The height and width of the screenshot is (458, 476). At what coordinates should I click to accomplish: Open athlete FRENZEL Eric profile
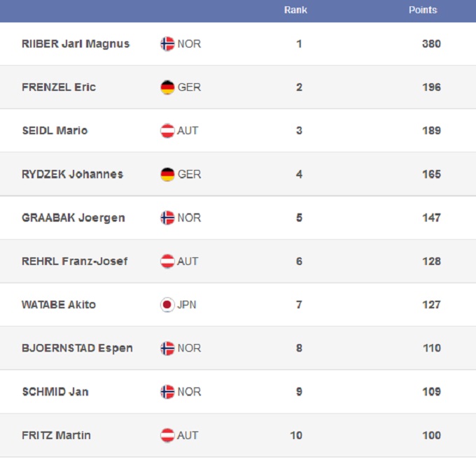59,87
